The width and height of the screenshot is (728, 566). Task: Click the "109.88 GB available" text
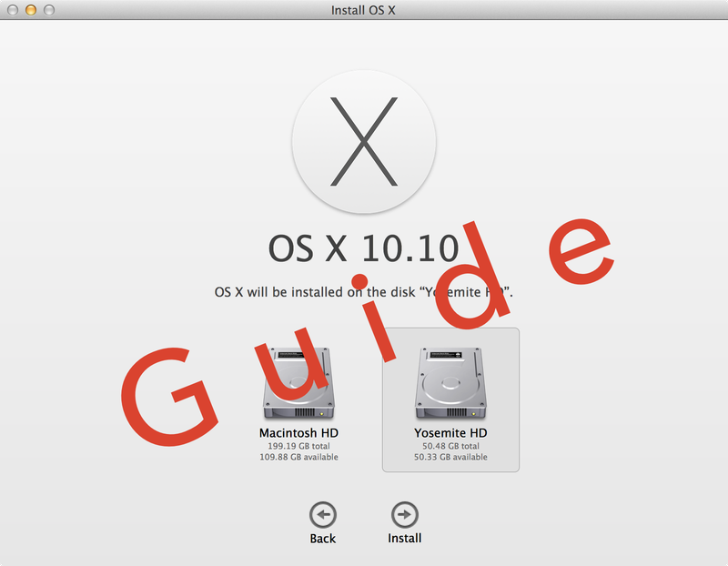(x=298, y=457)
